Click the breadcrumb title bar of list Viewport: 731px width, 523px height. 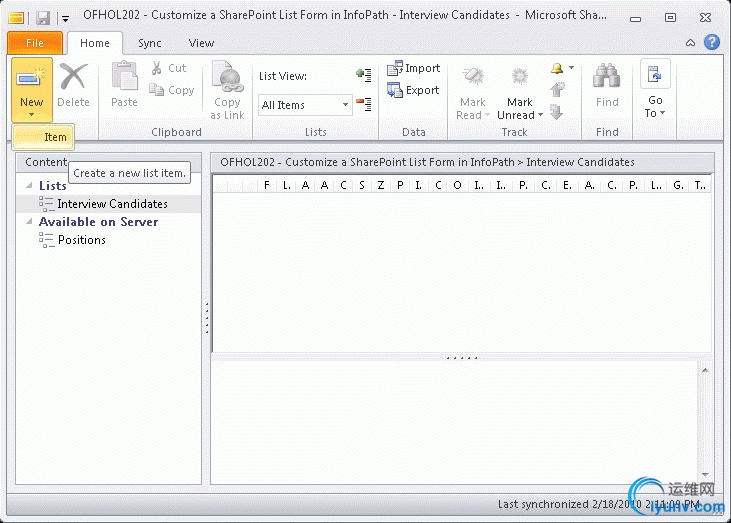(462, 162)
